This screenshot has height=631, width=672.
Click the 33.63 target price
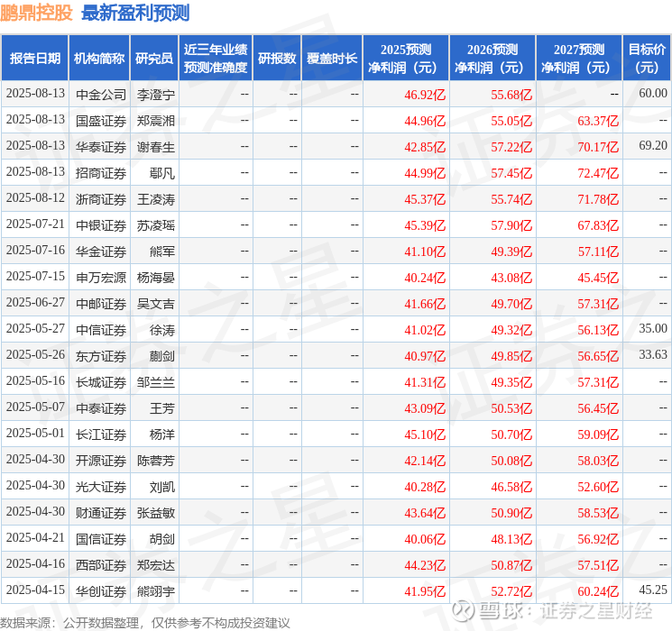click(653, 354)
